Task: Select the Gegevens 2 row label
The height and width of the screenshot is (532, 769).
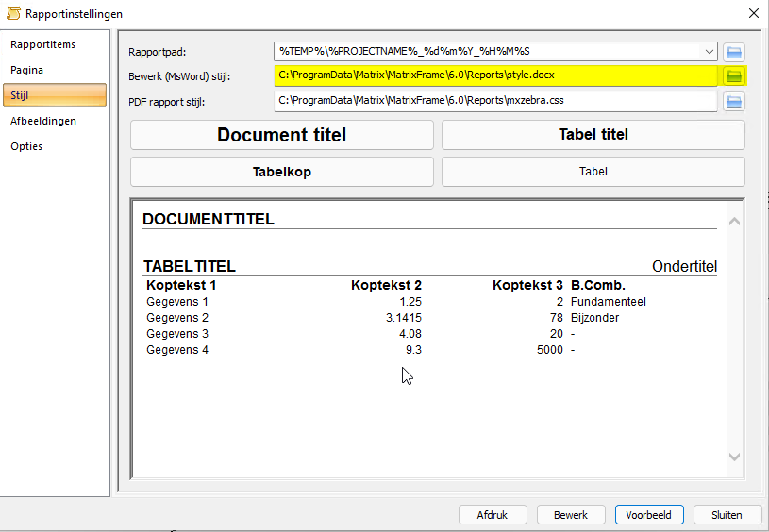Action: click(x=177, y=318)
